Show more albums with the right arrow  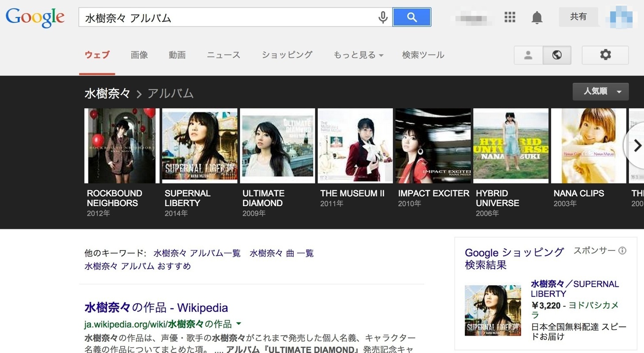coord(636,146)
